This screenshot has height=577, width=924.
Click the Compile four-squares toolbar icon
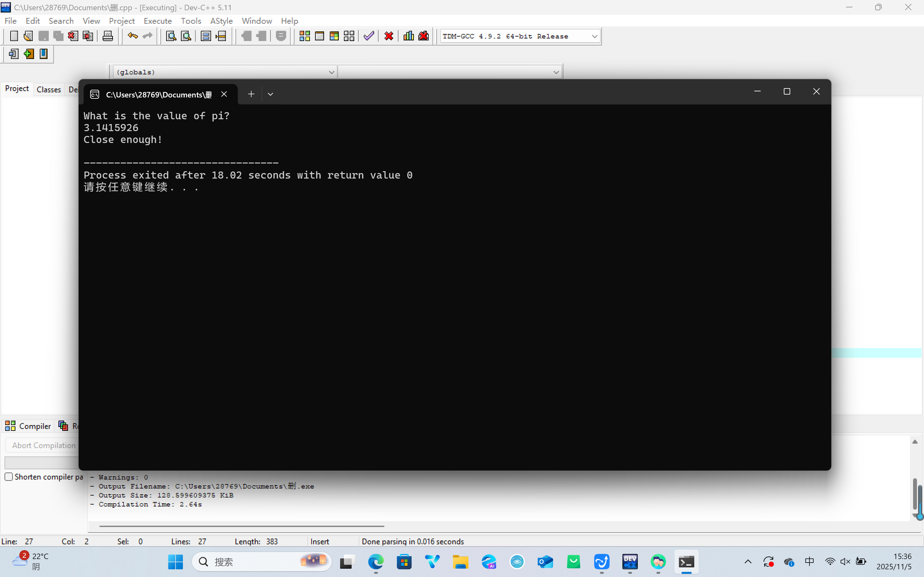click(304, 36)
